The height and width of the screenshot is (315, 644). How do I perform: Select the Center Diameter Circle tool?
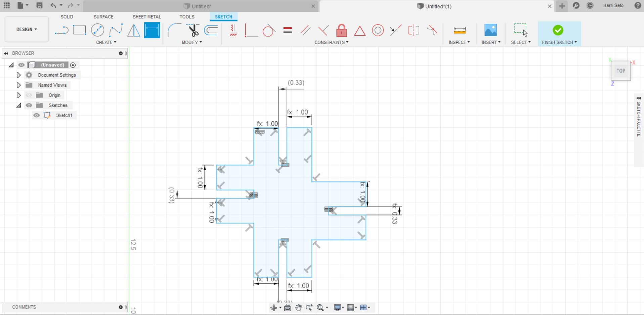[97, 30]
